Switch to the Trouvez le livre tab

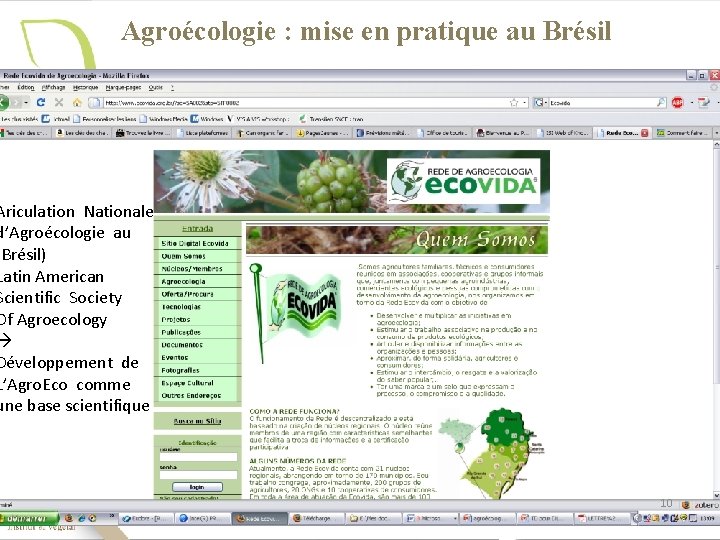click(144, 133)
